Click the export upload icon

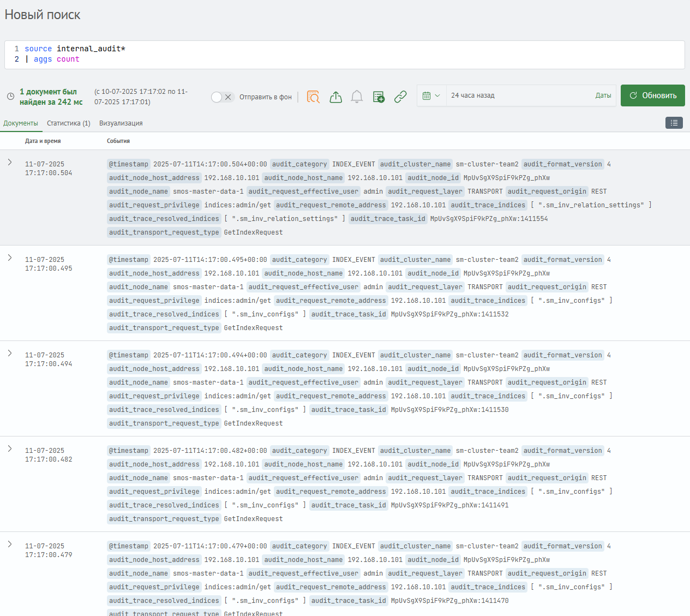[x=336, y=97]
